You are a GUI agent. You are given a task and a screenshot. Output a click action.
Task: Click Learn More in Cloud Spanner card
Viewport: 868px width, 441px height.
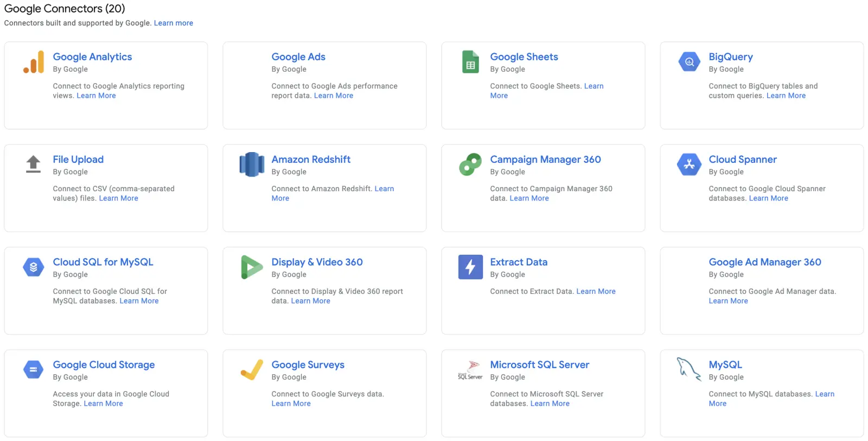point(769,198)
